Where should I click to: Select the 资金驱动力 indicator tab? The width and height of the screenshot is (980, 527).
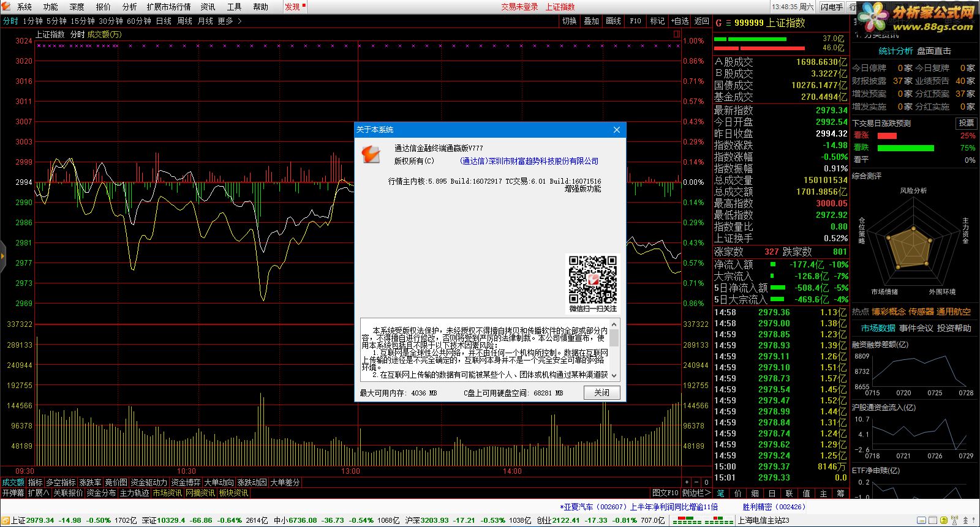[148, 482]
